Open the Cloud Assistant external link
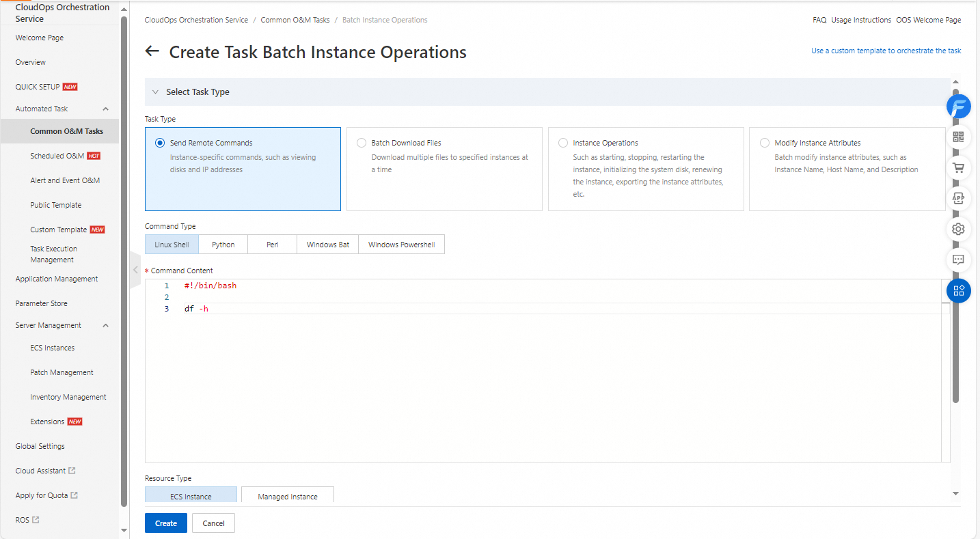 (45, 471)
